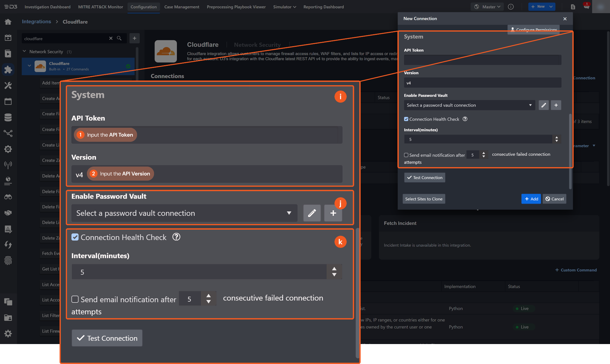Open the Integrations puzzle icon in sidebar
This screenshot has width=610, height=364.
8,69
